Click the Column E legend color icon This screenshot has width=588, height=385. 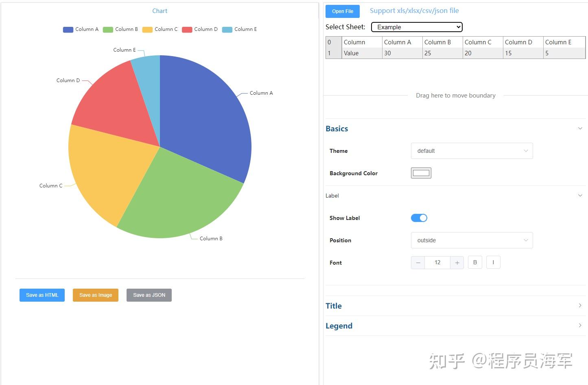(227, 30)
